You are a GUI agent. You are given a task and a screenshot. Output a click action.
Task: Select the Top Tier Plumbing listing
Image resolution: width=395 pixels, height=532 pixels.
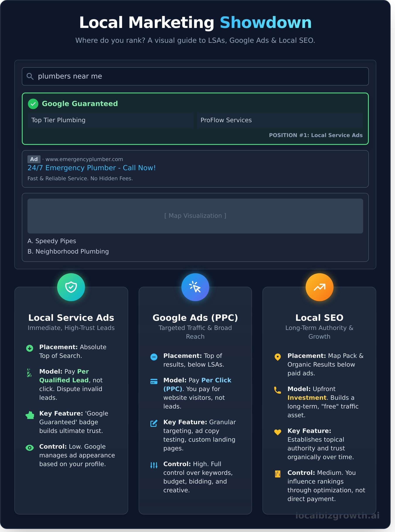coord(111,120)
